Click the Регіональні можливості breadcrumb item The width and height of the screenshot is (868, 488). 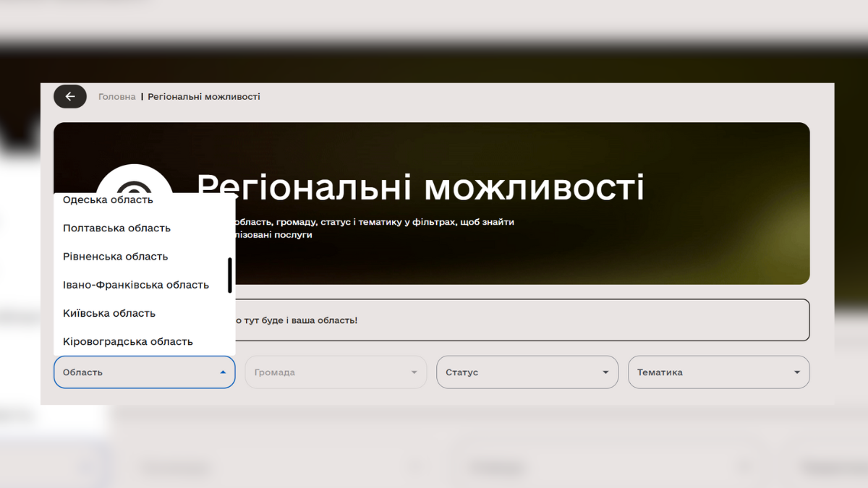(205, 96)
